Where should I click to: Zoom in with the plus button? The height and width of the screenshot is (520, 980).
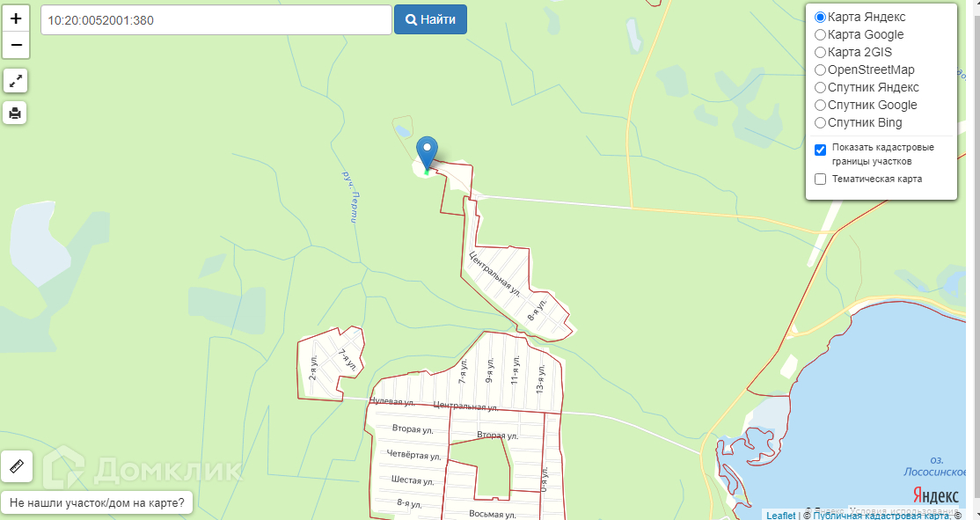click(16, 18)
